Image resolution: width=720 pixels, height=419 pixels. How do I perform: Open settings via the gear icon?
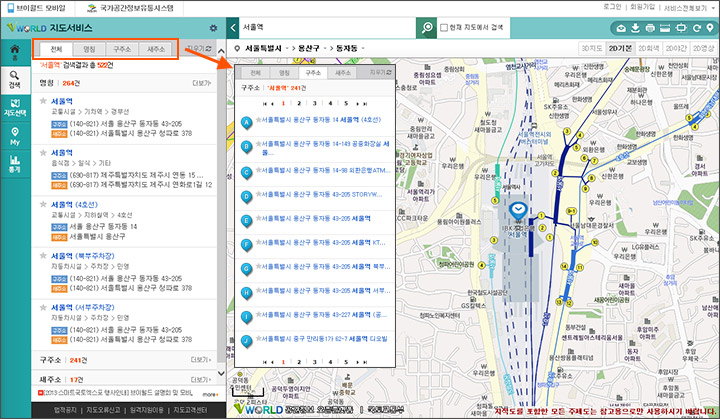point(213,28)
